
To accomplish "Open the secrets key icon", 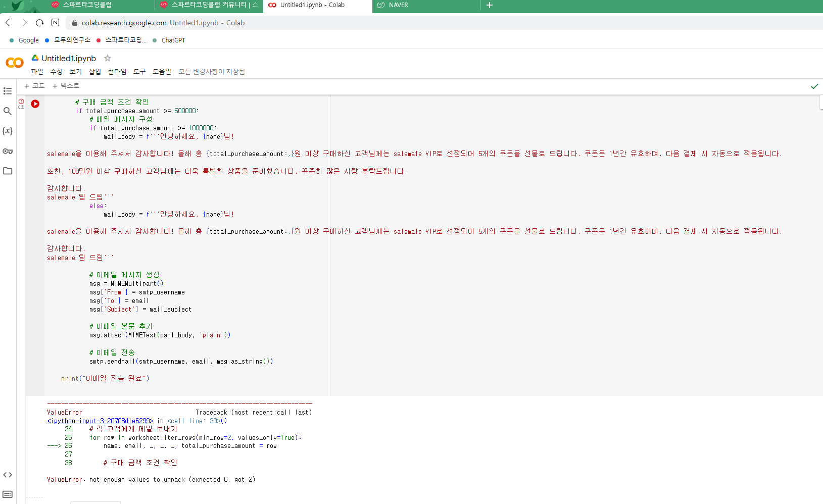I will click(x=8, y=151).
